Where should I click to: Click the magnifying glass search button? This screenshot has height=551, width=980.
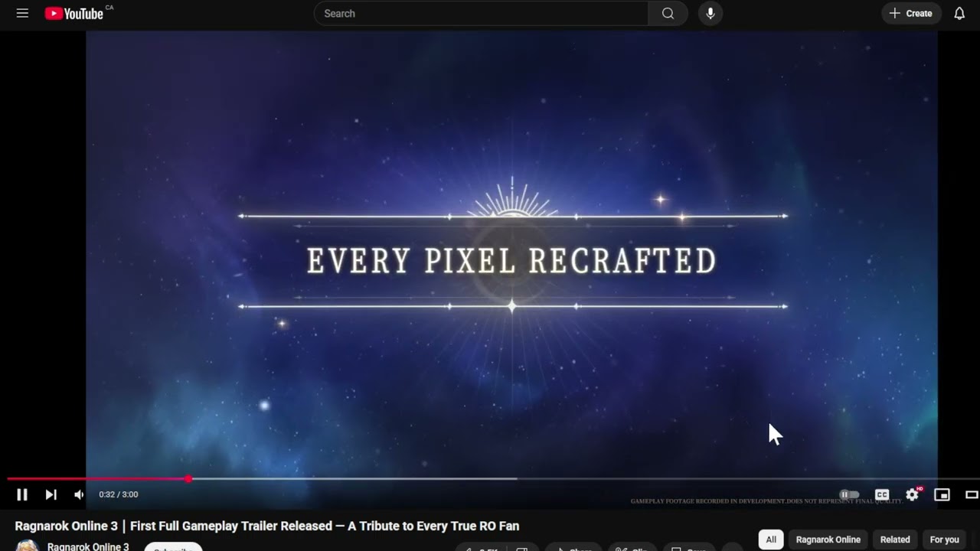(668, 13)
